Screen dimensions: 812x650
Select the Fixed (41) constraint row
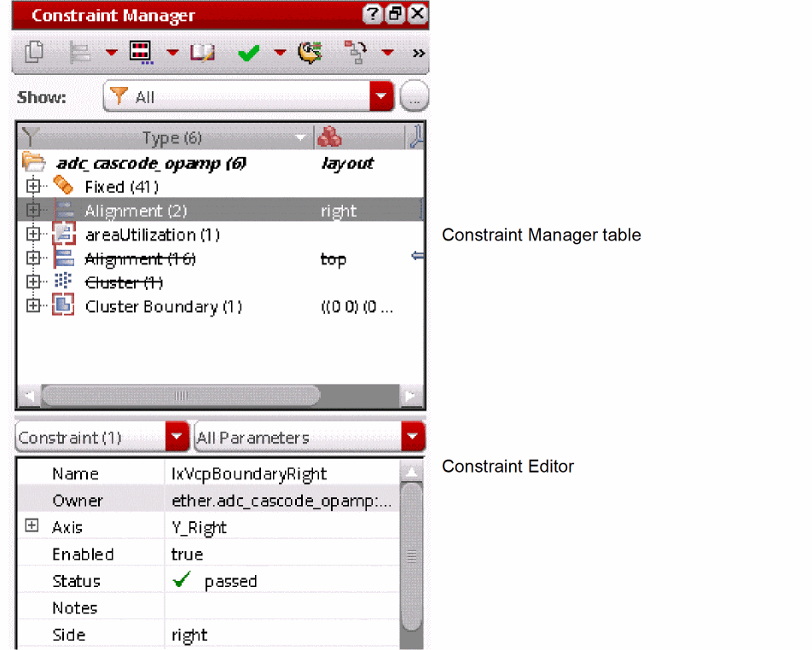pos(221,187)
